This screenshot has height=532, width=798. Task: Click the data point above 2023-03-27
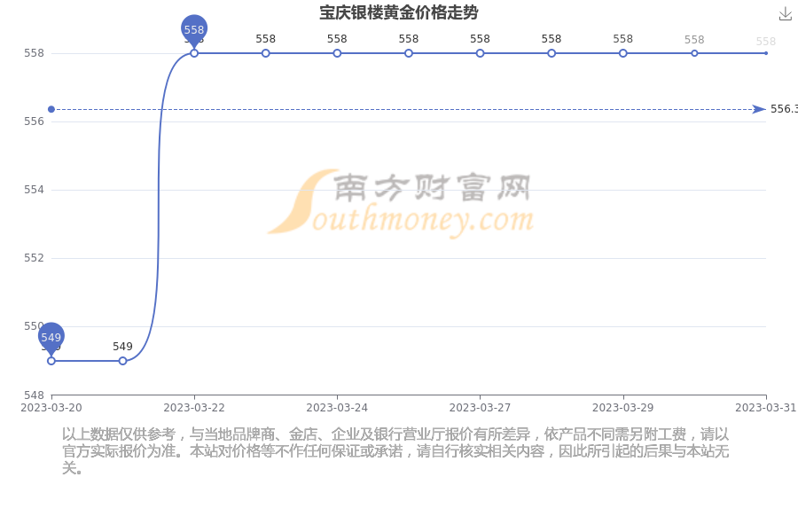click(x=480, y=53)
